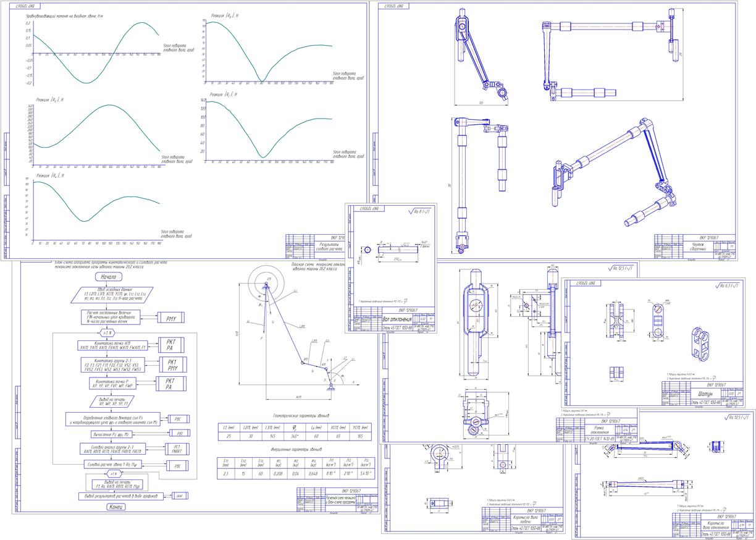The image size is (756, 540).
Task: Click the top-right reaction graph
Action: point(269,51)
